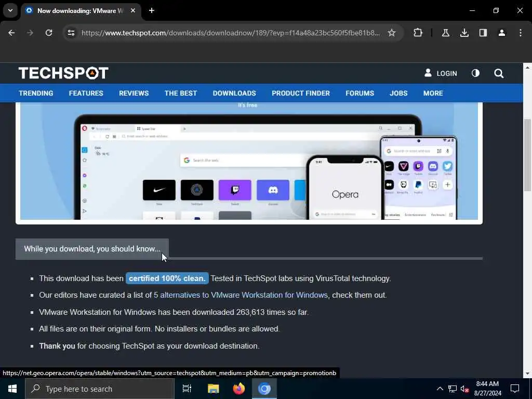
Task: Click text 'No installers or bundles are allowed'
Action: click(217, 329)
